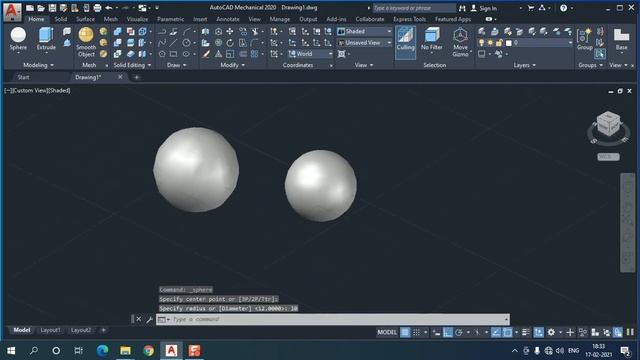Image resolution: width=640 pixels, height=360 pixels.
Task: Expand the Modeling panel
Action: pos(38,65)
